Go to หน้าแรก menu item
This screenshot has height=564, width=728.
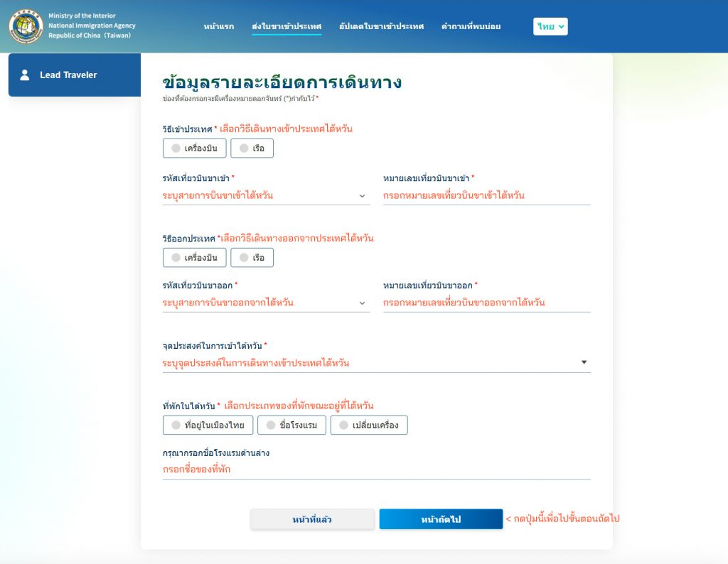tap(218, 26)
